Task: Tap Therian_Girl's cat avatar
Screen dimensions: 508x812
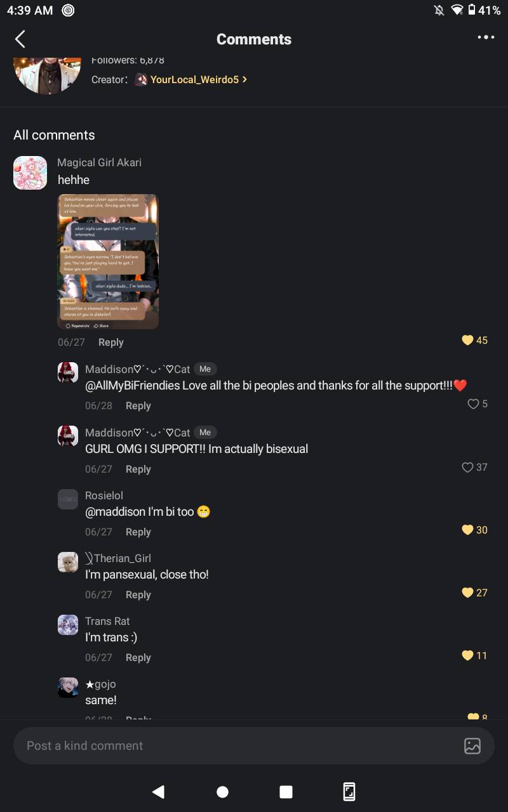Action: coord(68,562)
